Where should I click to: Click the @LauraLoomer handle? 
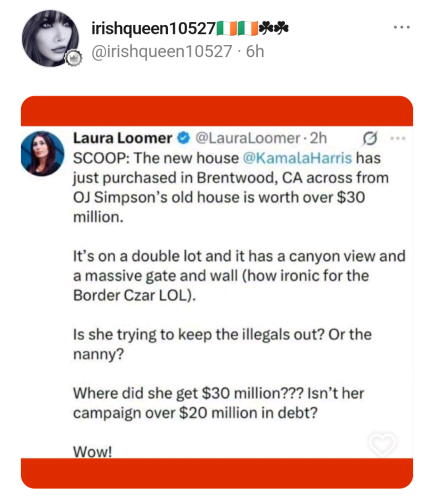[x=248, y=138]
